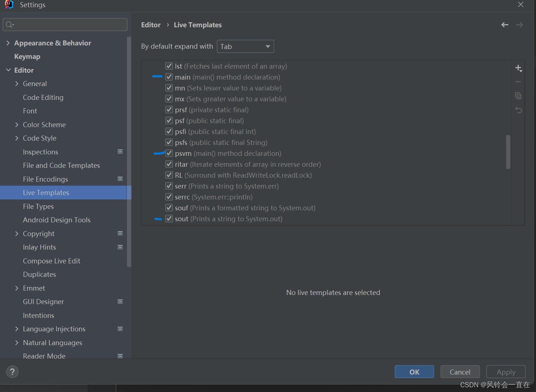
Task: Disable the sout template checkbox
Action: [x=169, y=219]
